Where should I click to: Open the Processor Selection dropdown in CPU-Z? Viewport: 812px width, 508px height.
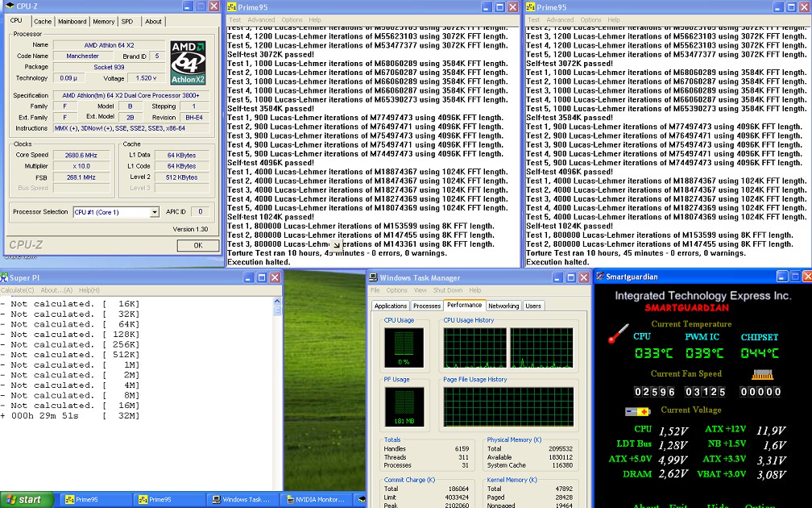[x=155, y=212]
